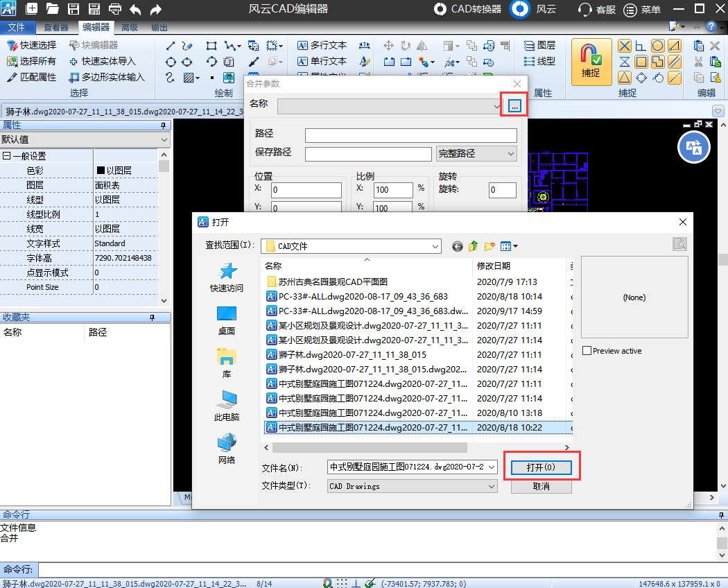Click the 路径 input field
Image resolution: width=728 pixels, height=588 pixels.
(411, 135)
